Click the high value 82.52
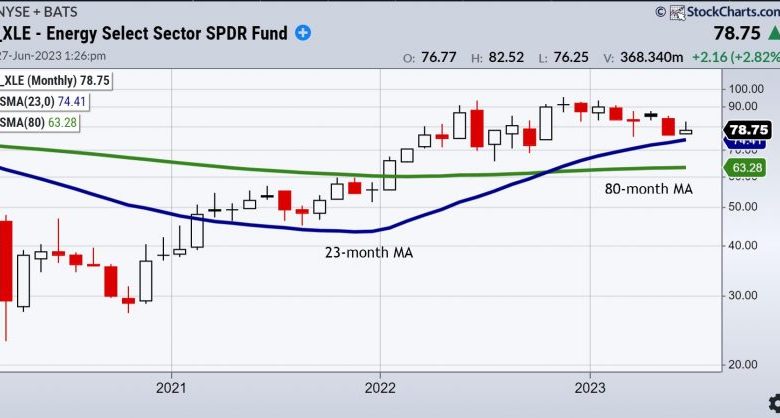780x418 pixels. coord(506,57)
